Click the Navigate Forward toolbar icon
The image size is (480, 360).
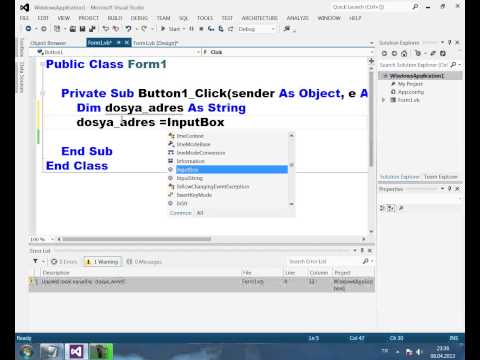(x=44, y=29)
